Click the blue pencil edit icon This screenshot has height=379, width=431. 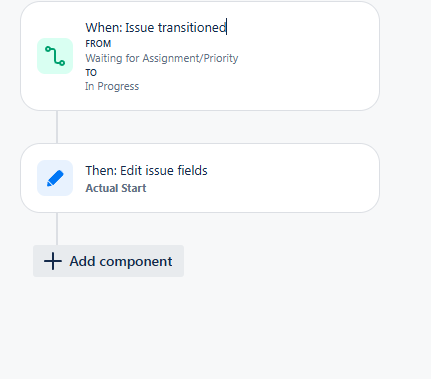click(x=55, y=178)
